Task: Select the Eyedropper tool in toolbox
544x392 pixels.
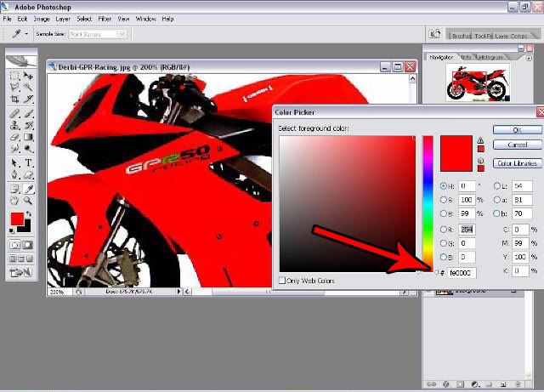Action: [28, 189]
